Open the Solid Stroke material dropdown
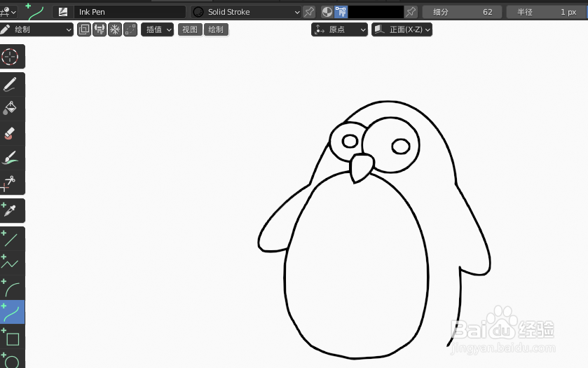 (246, 12)
